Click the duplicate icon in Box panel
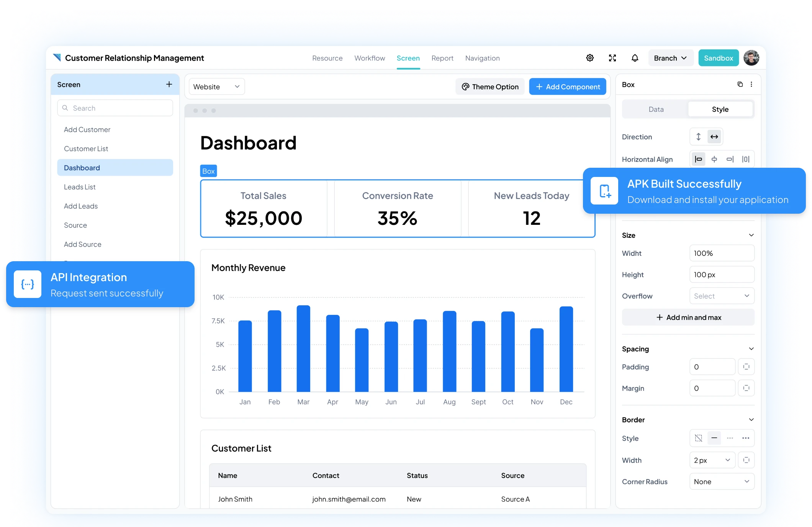Screen dimensions: 812x527 coord(740,84)
